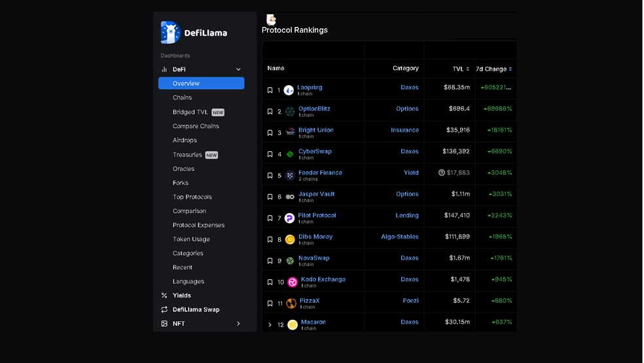
Task: Open Bridged TVL in the sidebar
Action: coord(190,112)
